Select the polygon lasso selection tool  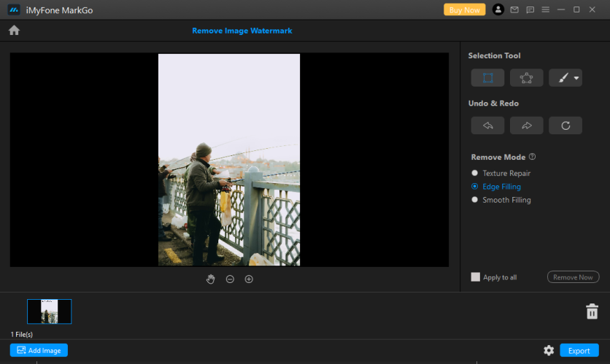(526, 78)
